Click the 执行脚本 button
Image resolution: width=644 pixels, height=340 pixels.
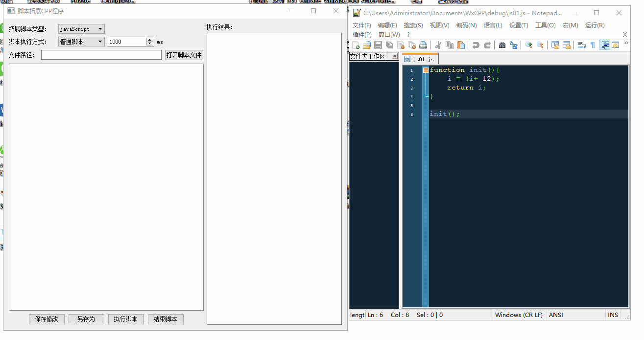pyautogui.click(x=126, y=319)
